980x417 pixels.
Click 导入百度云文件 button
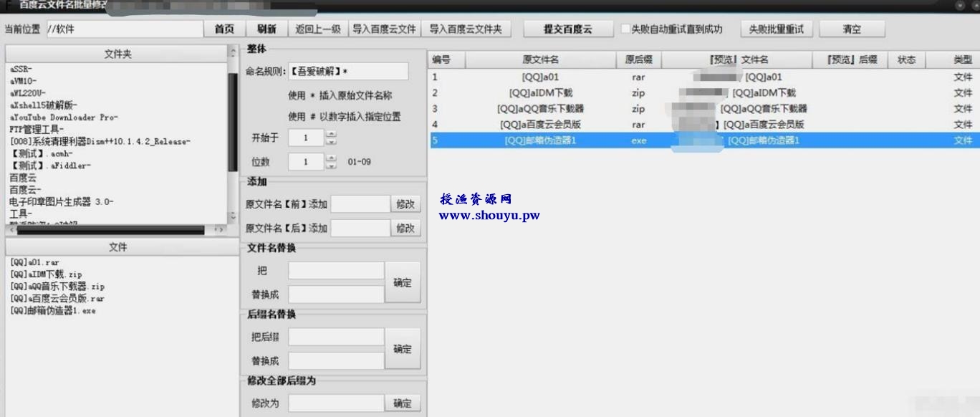(x=384, y=29)
